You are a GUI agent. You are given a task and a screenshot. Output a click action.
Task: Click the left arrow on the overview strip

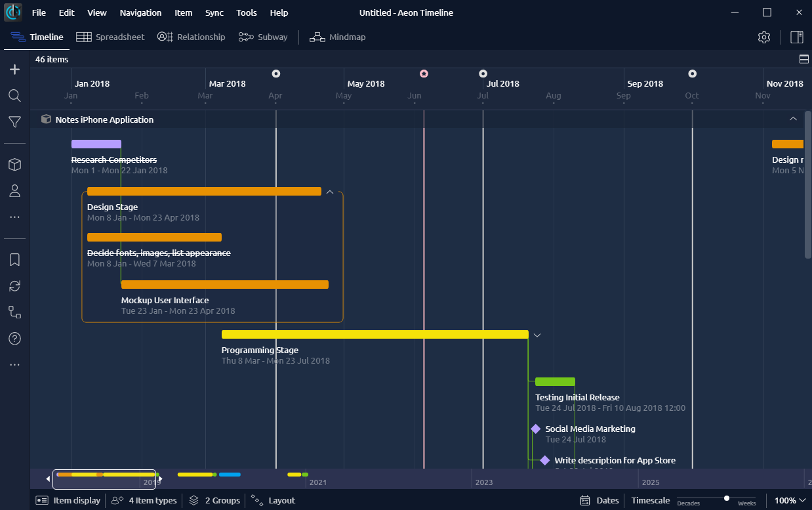point(48,478)
